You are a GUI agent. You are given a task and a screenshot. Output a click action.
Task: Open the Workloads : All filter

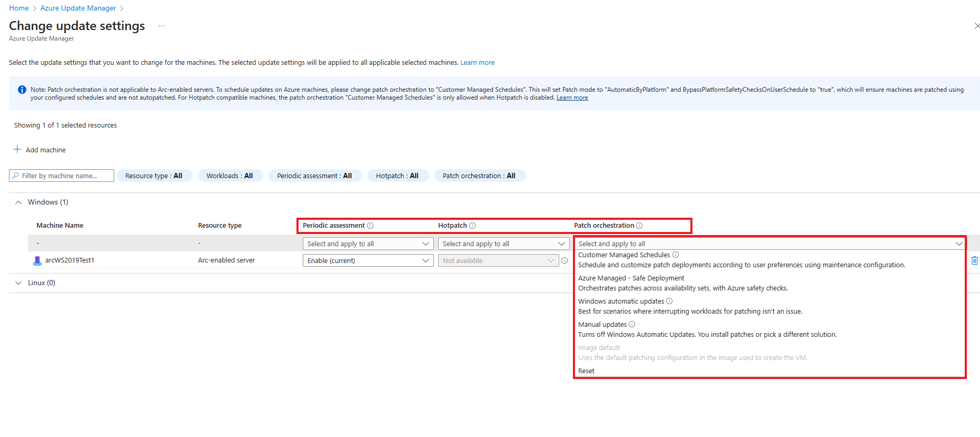tap(230, 176)
